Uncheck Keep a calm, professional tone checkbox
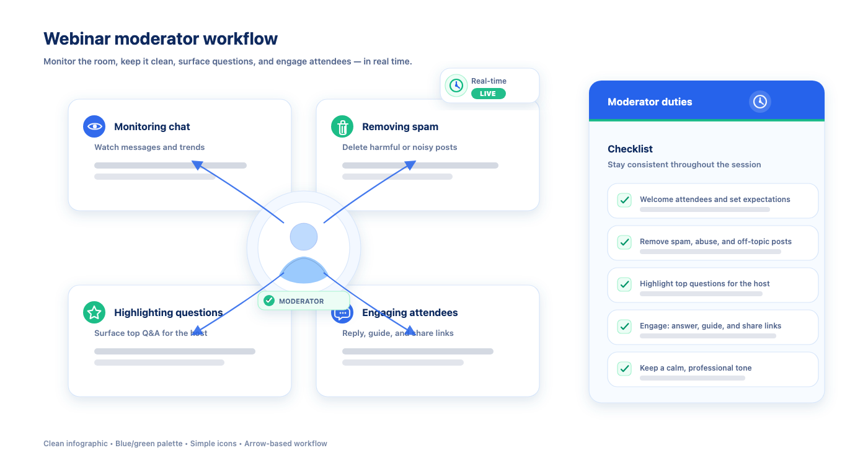The image size is (868, 471). (x=624, y=369)
